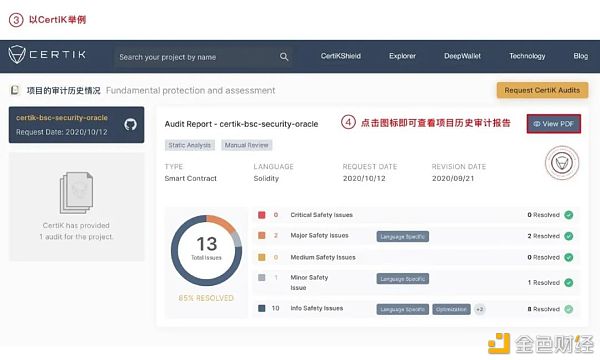Open the Blog menu item
This screenshot has width=600, height=360.
(x=580, y=56)
